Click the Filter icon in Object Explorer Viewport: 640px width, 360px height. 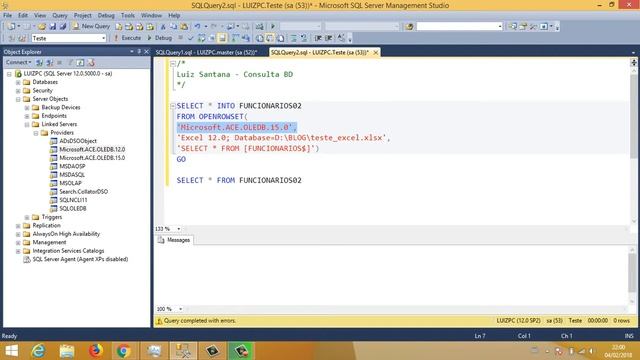70,62
